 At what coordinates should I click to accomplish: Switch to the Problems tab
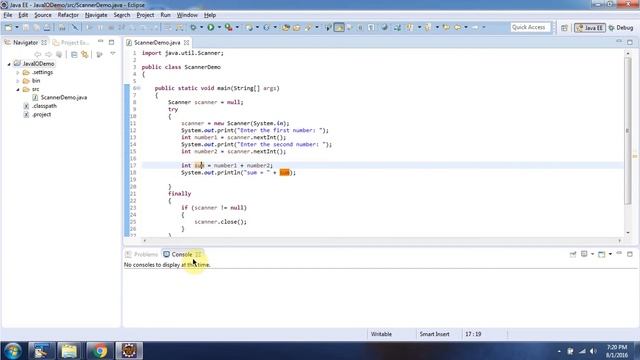142,254
